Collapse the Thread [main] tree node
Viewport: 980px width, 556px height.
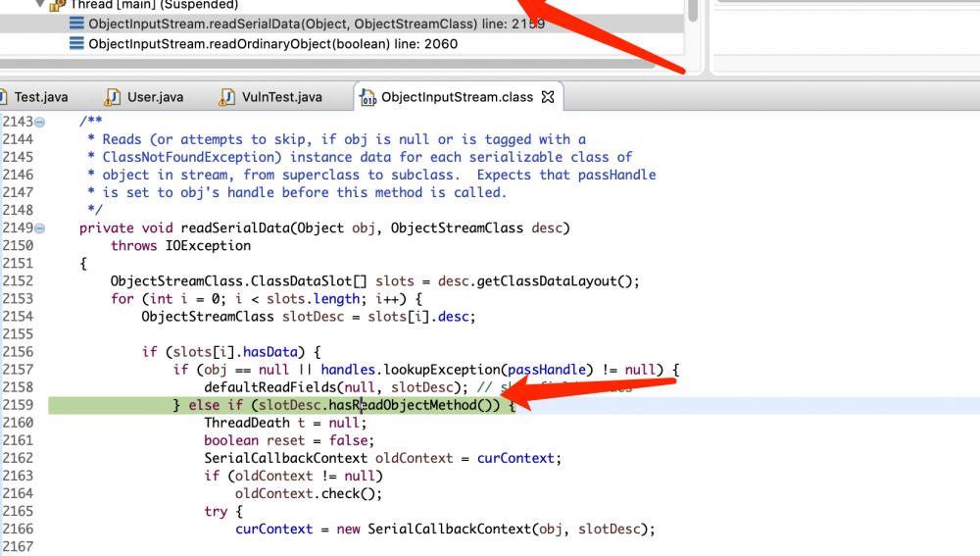[x=40, y=4]
